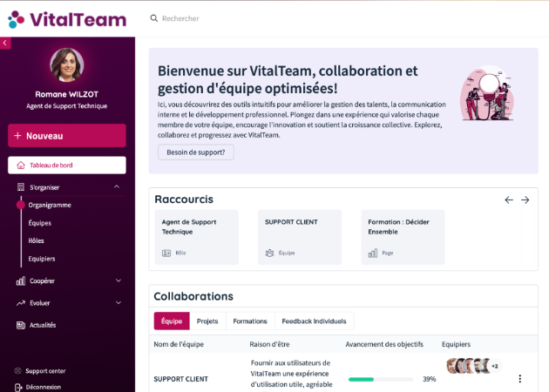Click the search magnifier icon
The width and height of the screenshot is (549, 392).
pyautogui.click(x=153, y=18)
